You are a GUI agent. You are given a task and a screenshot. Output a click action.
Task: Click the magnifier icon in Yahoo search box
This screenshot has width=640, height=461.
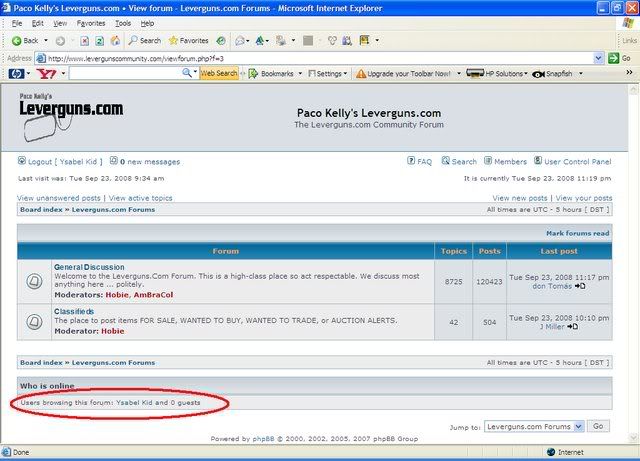[x=187, y=73]
